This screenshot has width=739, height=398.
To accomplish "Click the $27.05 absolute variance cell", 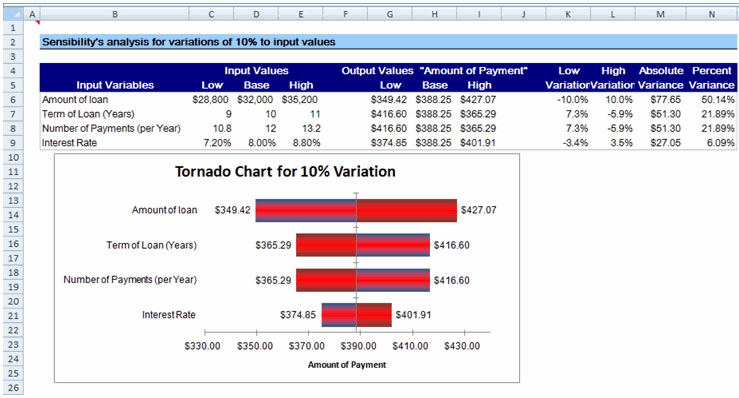I will click(665, 143).
